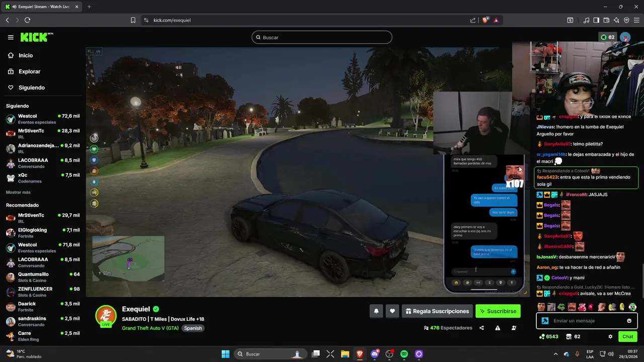The height and width of the screenshot is (362, 644).
Task: Click browser share page icon
Action: (473, 20)
